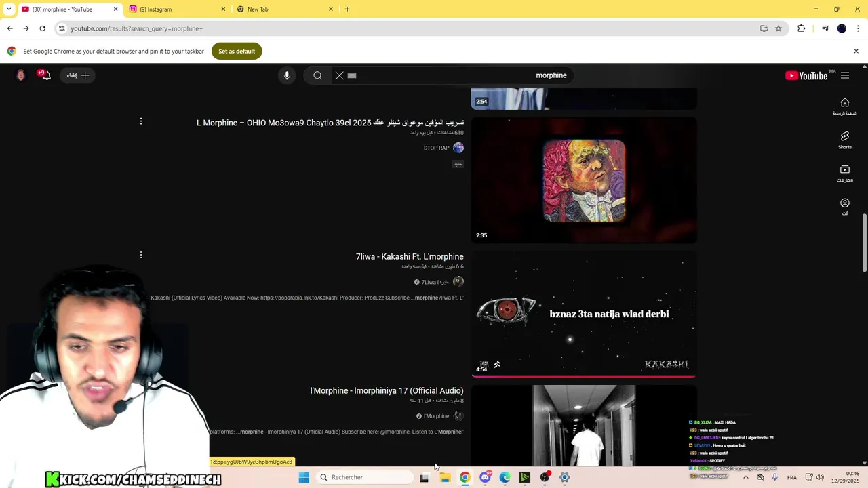Open the YouTube account avatar menu
Screen dimensions: 868x488
pos(21,75)
